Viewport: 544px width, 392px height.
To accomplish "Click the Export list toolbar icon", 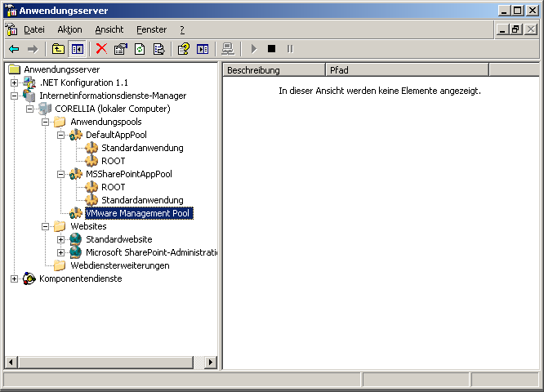I will tap(158, 49).
